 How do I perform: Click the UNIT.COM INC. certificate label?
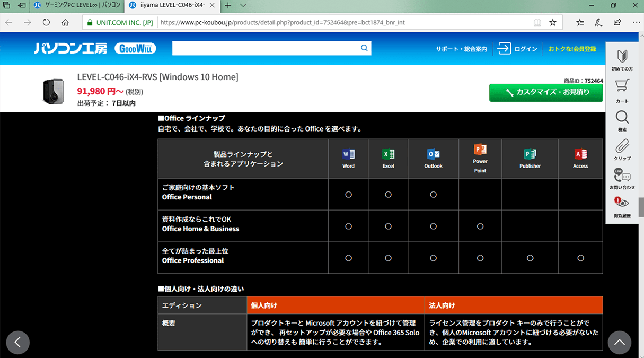[120, 23]
